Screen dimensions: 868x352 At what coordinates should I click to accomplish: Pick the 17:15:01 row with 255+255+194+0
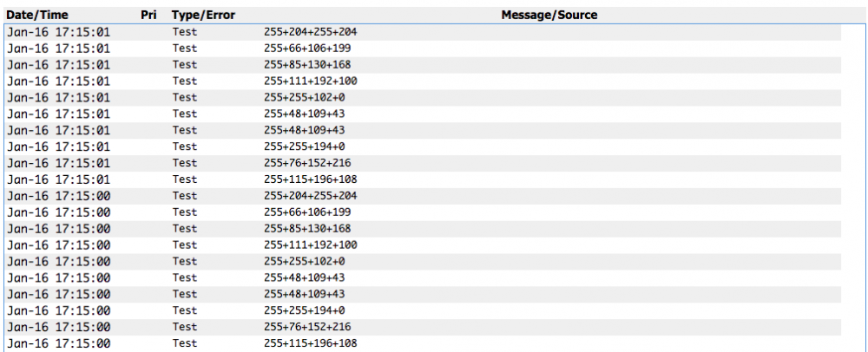304,147
